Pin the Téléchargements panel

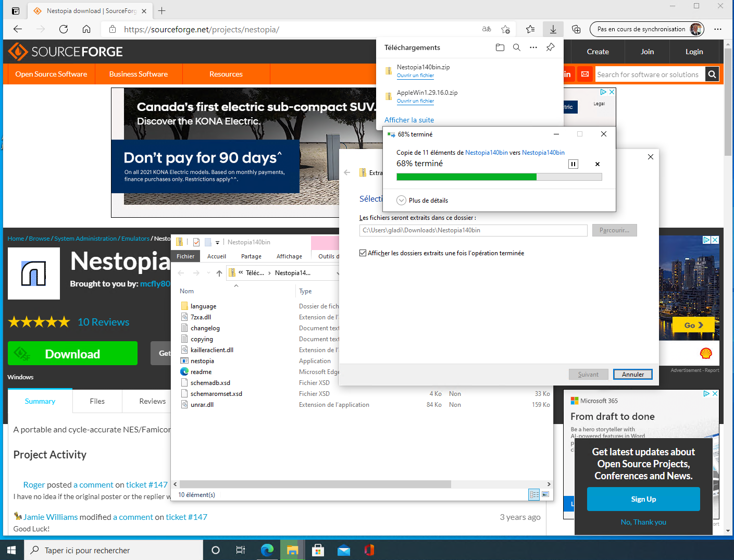click(x=550, y=47)
